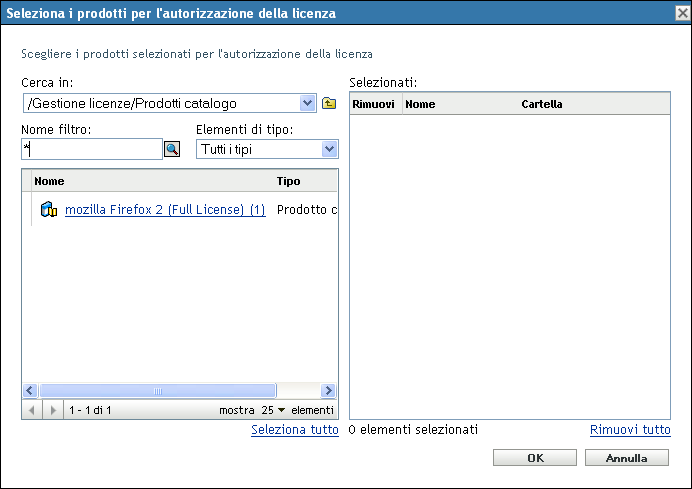Go to previous page arrow
This screenshot has height=489, width=692.
coord(33,410)
